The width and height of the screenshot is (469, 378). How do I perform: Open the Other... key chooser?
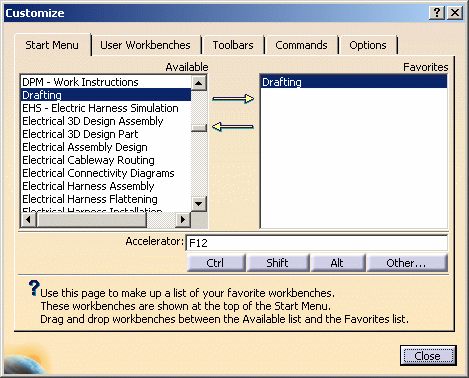[x=407, y=263]
